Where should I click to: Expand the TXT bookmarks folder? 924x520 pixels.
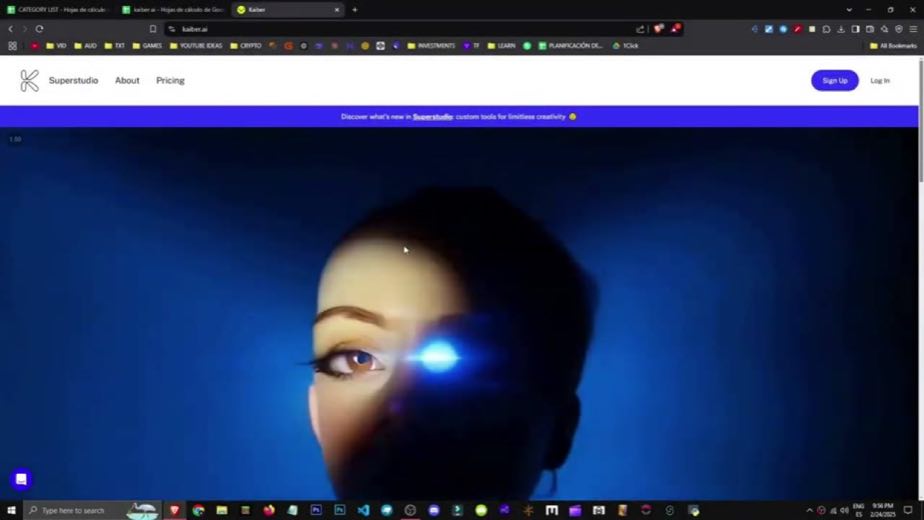tap(114, 46)
